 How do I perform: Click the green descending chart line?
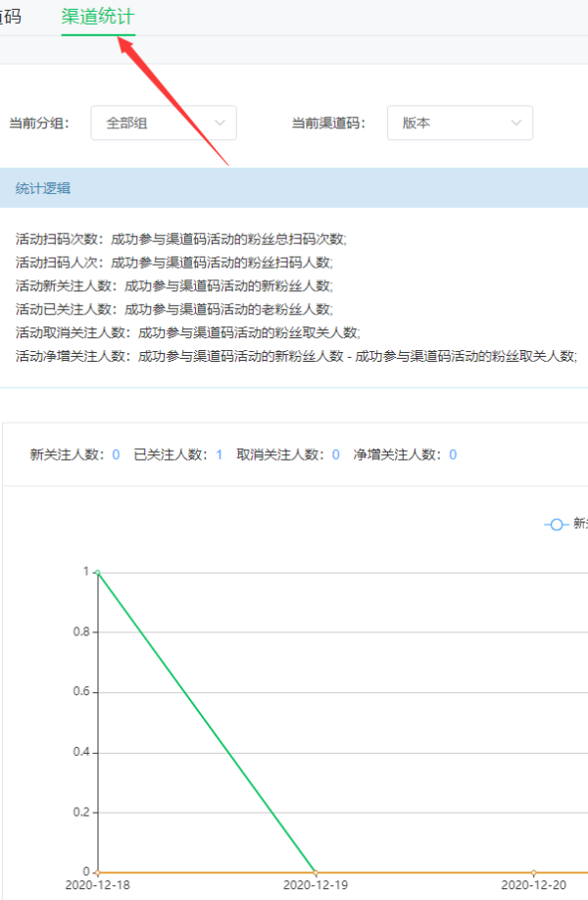click(207, 722)
